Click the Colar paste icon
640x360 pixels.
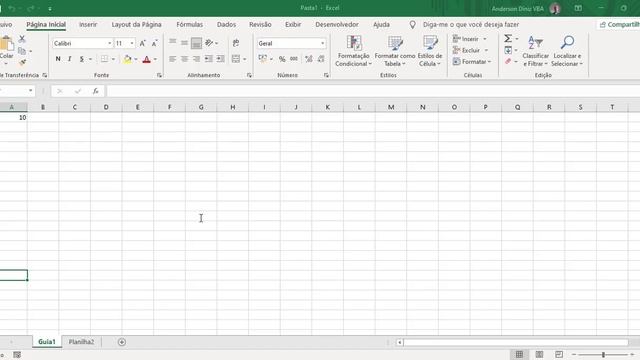(x=6, y=44)
